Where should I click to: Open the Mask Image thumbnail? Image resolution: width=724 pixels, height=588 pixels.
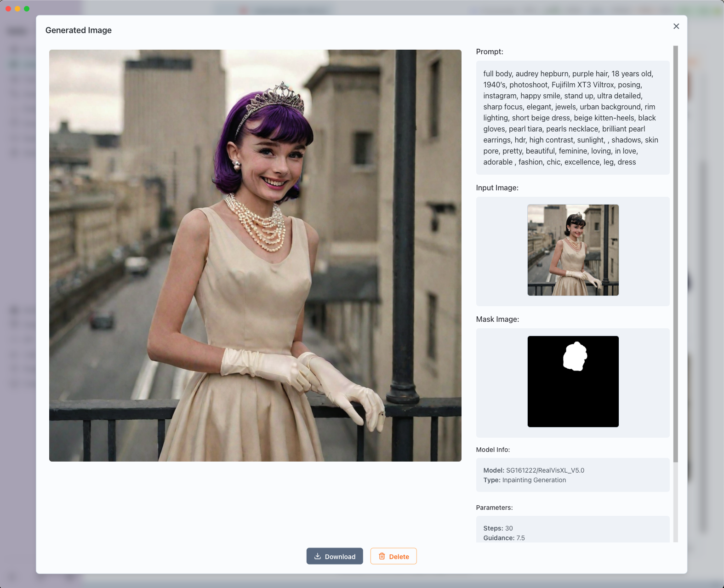pyautogui.click(x=573, y=382)
